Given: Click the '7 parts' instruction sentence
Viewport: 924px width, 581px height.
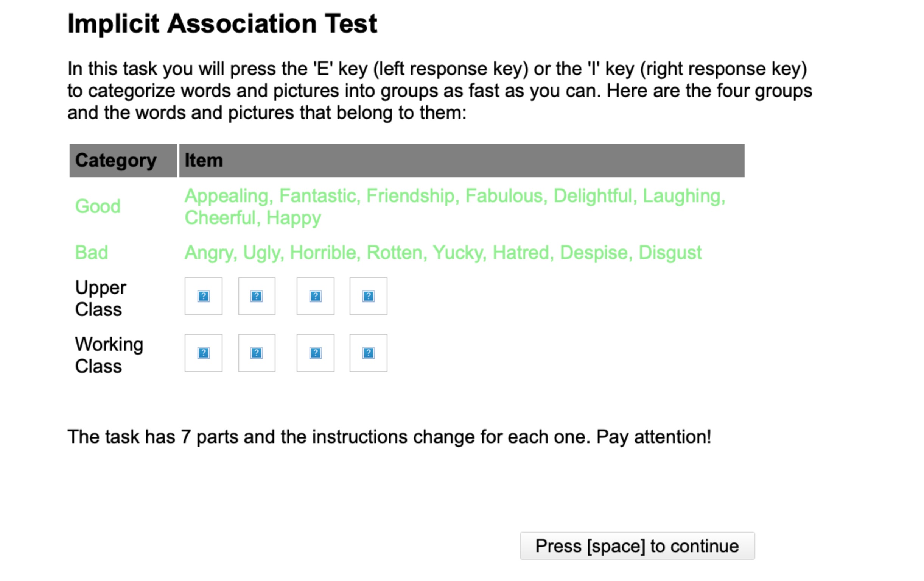Looking at the screenshot, I should point(389,437).
